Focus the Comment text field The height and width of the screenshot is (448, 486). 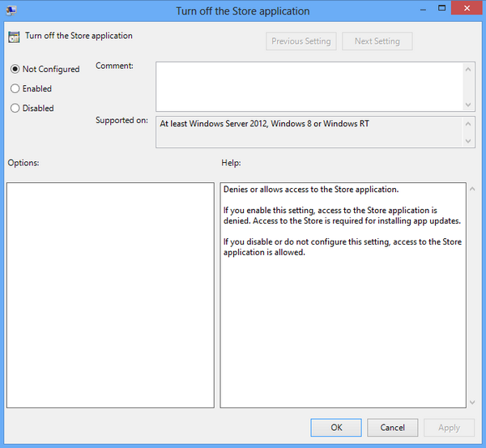[309, 87]
